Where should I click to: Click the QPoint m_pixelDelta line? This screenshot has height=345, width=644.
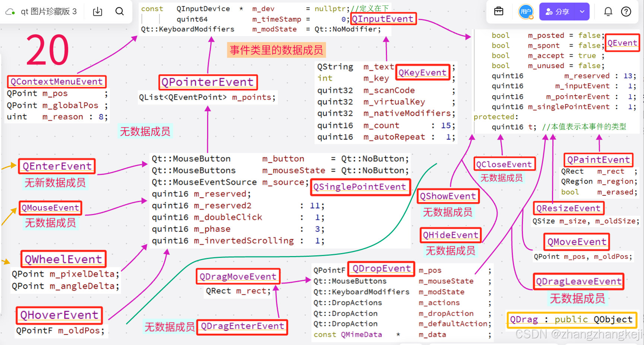tap(66, 274)
